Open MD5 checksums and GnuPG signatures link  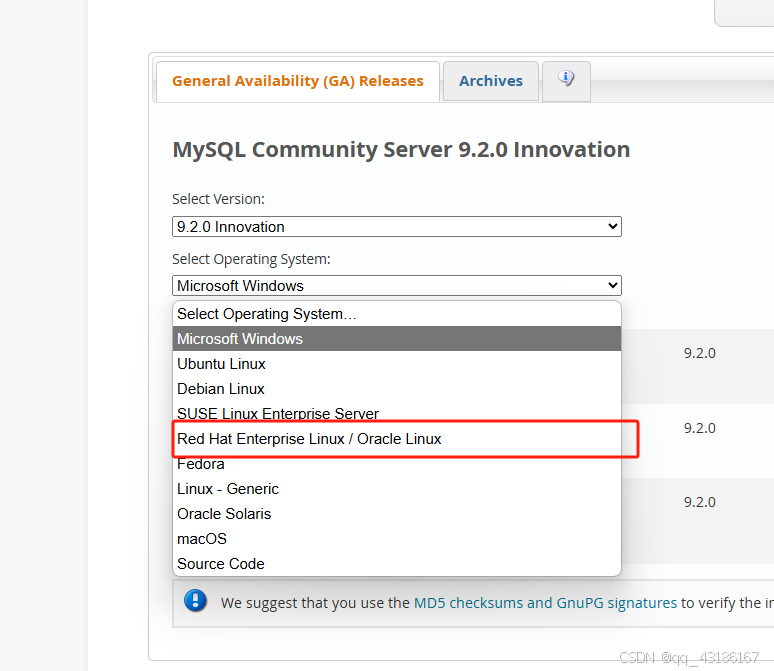click(x=545, y=603)
